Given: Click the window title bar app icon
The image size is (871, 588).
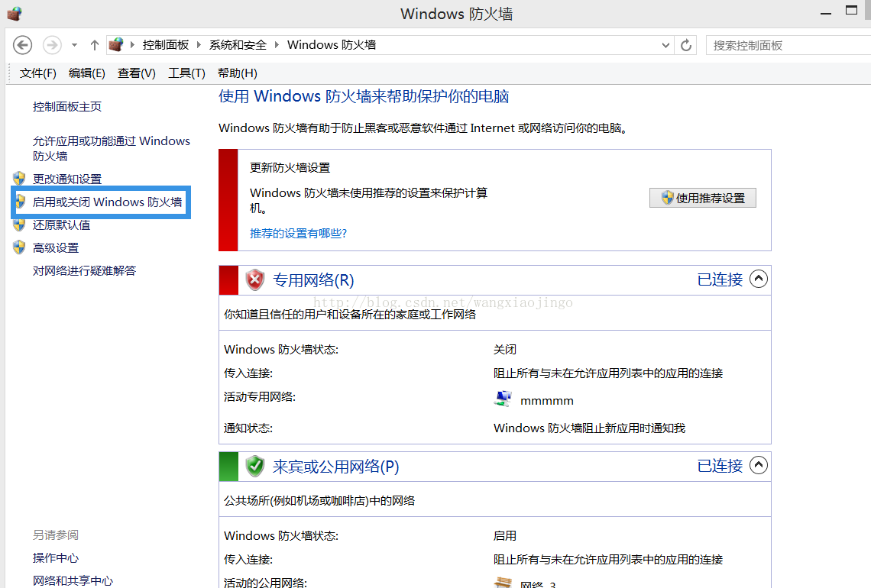Looking at the screenshot, I should (x=14, y=13).
